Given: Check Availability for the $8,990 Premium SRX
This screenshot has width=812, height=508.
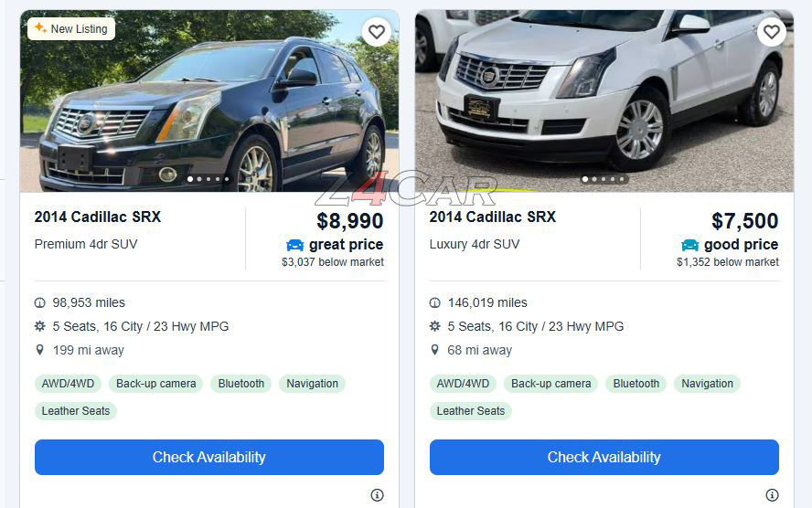Looking at the screenshot, I should click(x=209, y=458).
